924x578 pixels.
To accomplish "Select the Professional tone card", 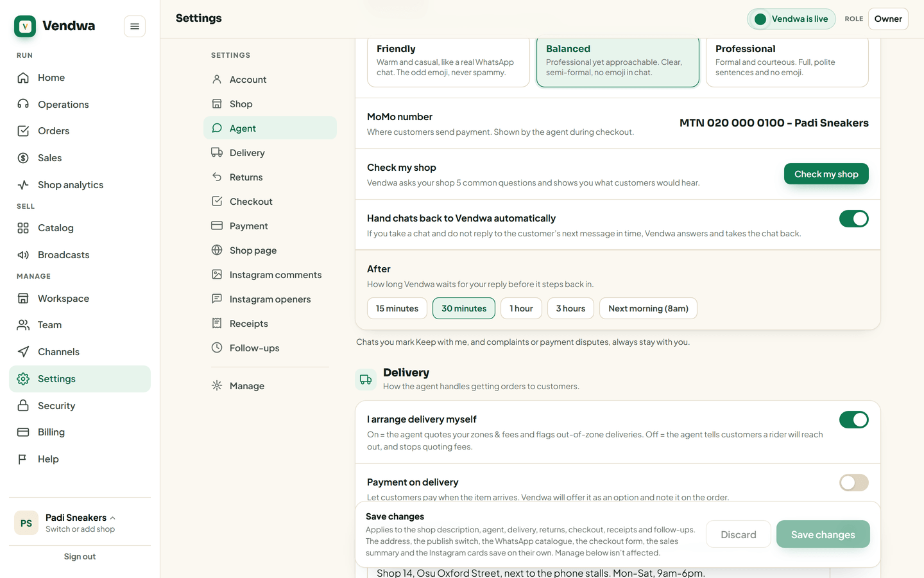I will point(787,62).
